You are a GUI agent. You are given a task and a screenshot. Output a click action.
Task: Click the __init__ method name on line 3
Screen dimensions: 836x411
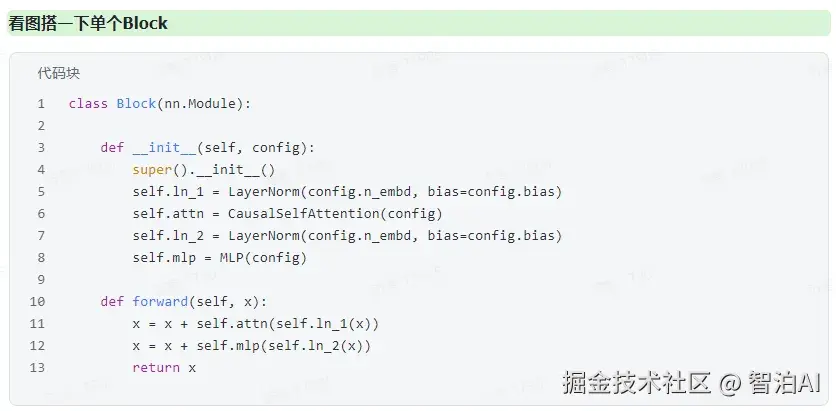coord(164,148)
